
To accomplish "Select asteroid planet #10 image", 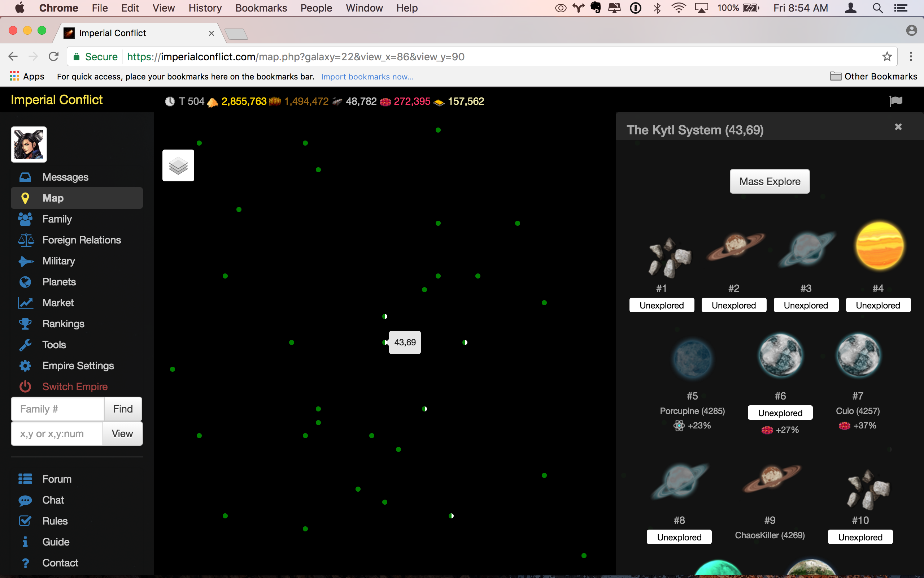I will click(868, 490).
